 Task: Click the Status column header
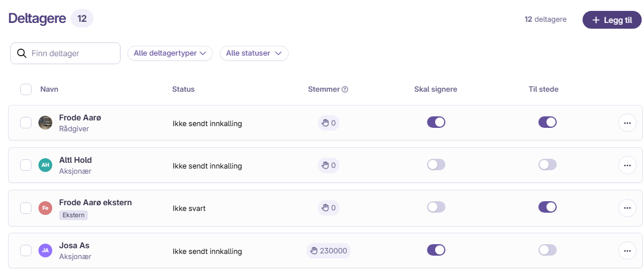click(183, 89)
